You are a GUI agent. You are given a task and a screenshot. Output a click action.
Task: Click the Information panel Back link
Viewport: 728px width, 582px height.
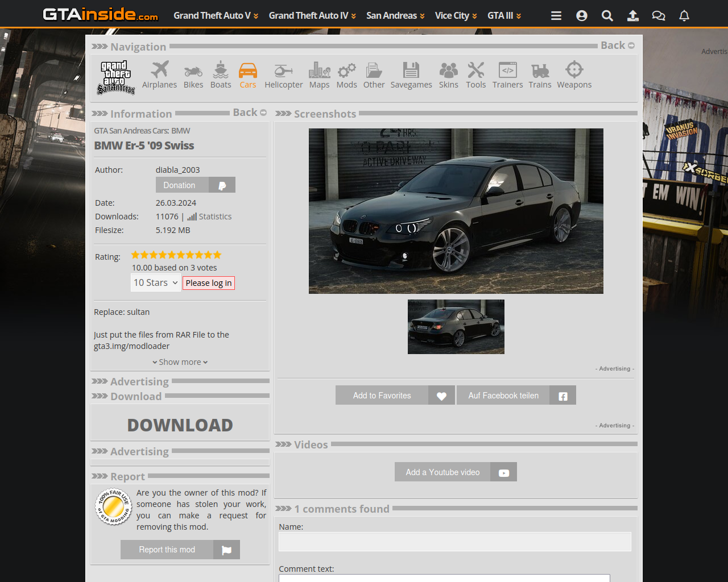pyautogui.click(x=250, y=113)
